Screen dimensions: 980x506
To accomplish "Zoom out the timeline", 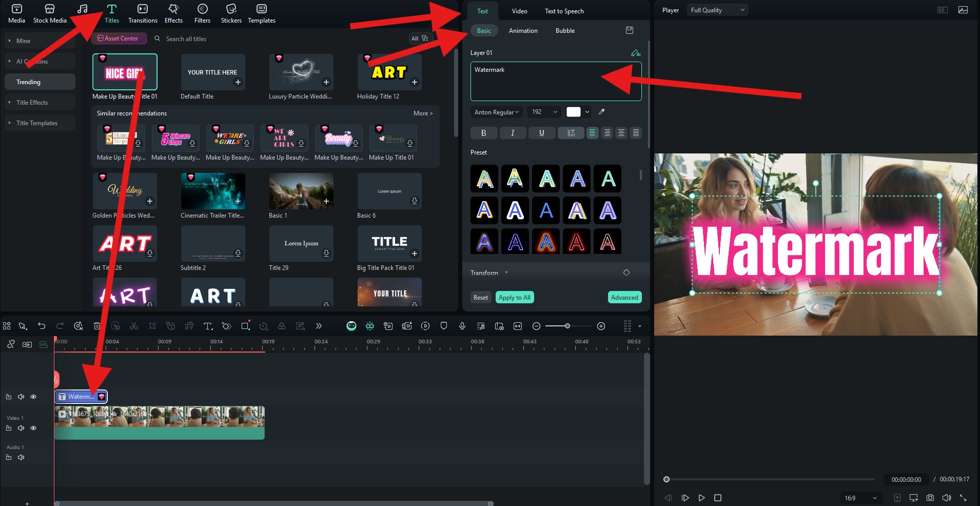I will [x=536, y=326].
